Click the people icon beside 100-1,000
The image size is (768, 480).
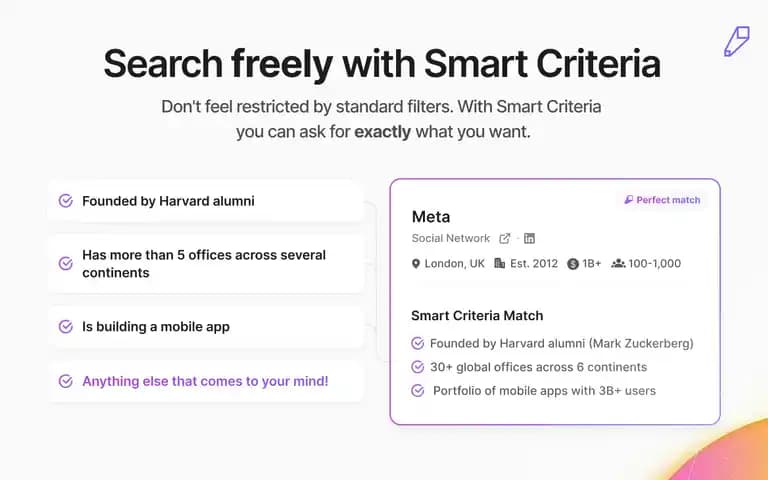618,264
